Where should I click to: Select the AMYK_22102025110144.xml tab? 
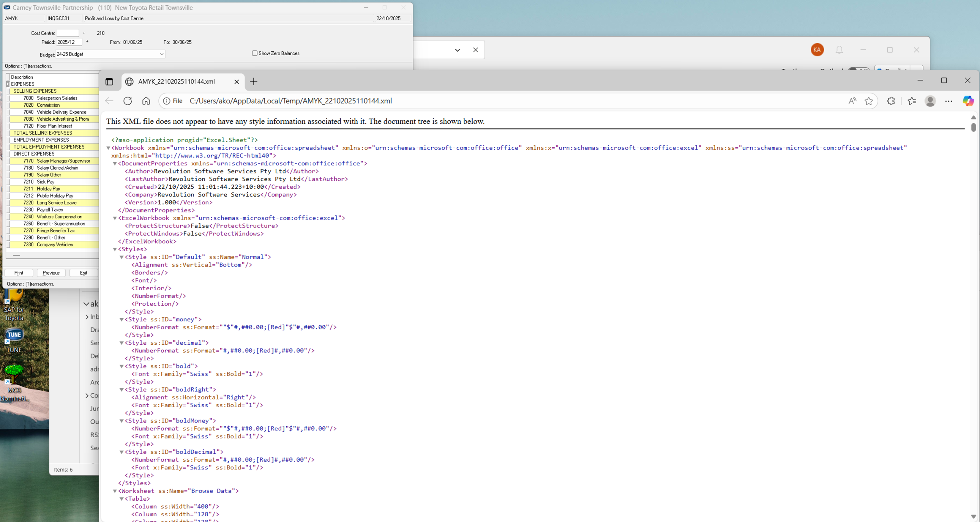click(176, 81)
